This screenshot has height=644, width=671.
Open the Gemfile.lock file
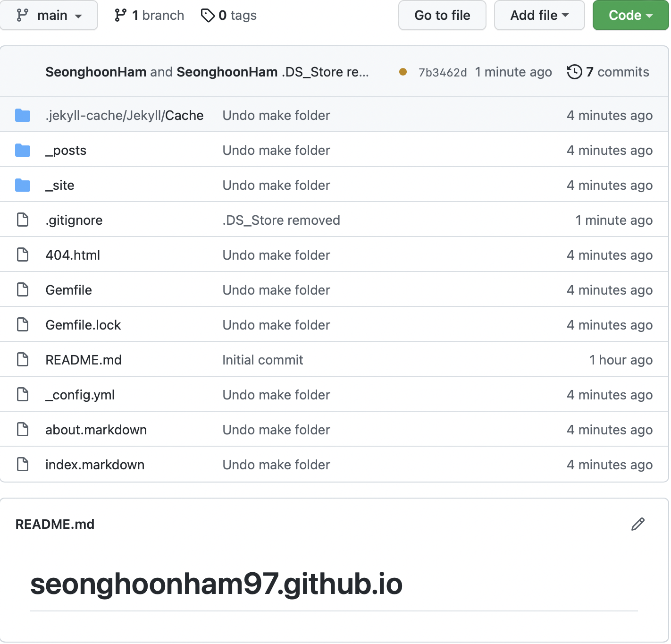(x=83, y=325)
